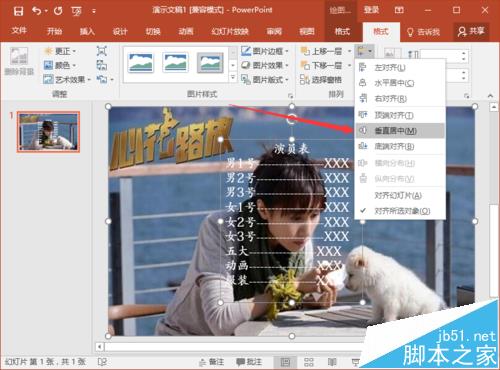This screenshot has height=370, width=500.
Task: Open the 审阅 (Review) ribbon tab
Action: pyautogui.click(x=274, y=32)
